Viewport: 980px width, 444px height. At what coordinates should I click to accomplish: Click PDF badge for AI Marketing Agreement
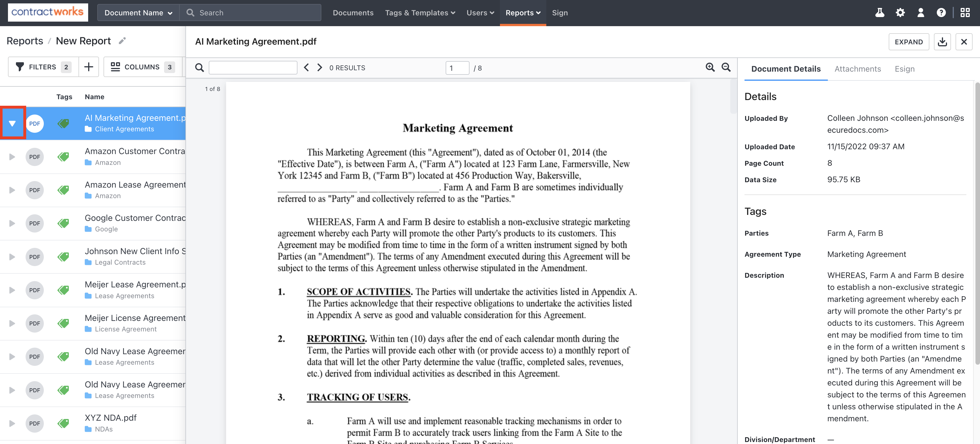point(35,124)
